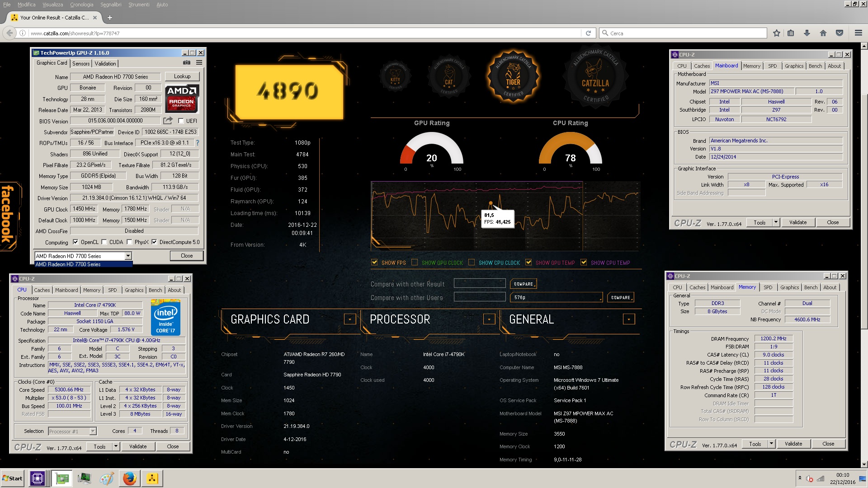The height and width of the screenshot is (488, 868).
Task: Toggle the DirectCompute 5.0 checkbox
Action: tap(154, 242)
